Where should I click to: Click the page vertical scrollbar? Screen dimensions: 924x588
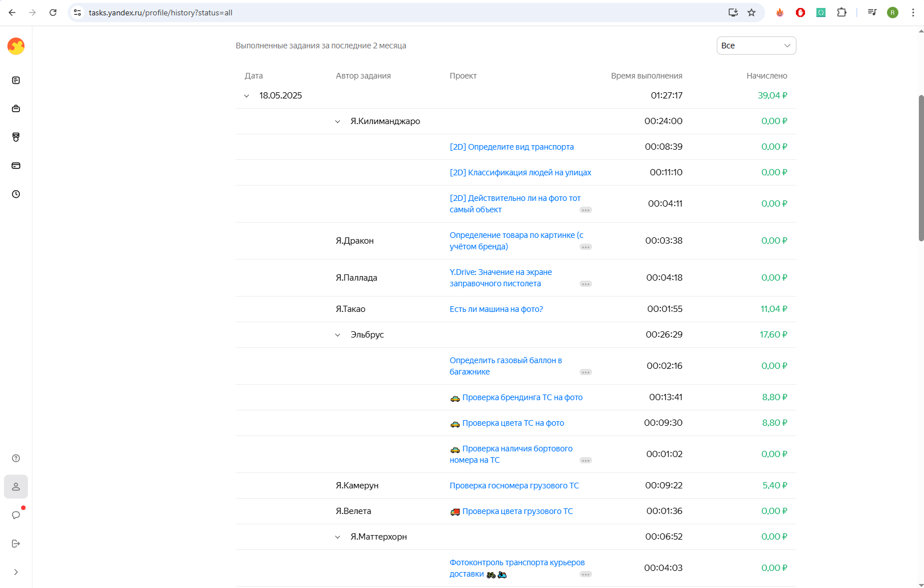(x=921, y=168)
